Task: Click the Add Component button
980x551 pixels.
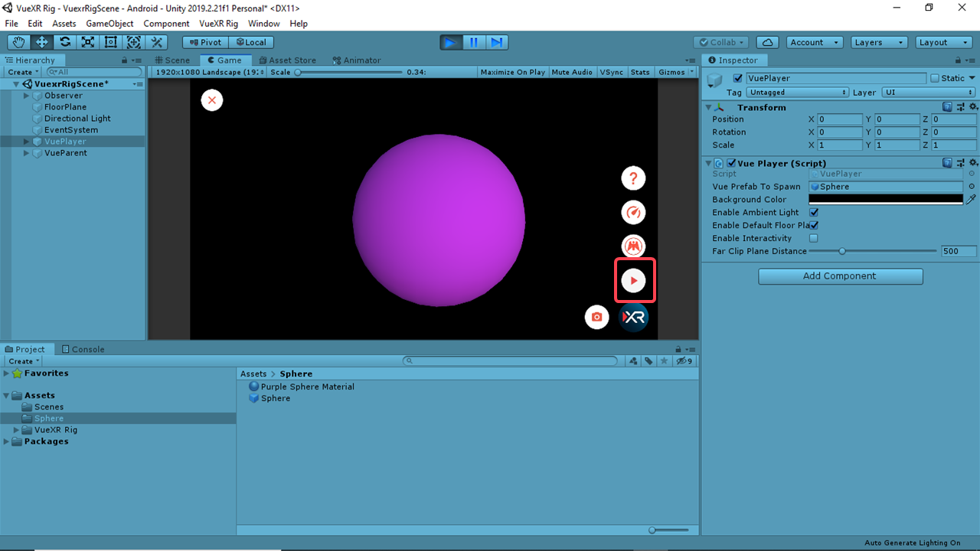Action: coord(840,276)
